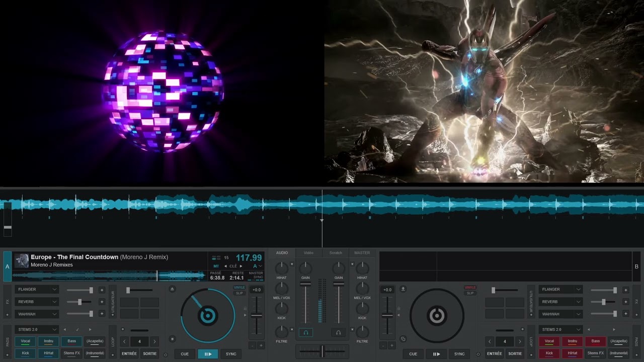
Task: Click the plus button beside deck A REVERB
Action: (102, 302)
